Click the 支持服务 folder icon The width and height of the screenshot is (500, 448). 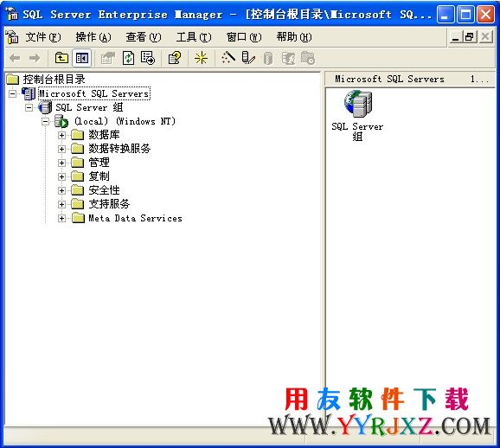[78, 204]
